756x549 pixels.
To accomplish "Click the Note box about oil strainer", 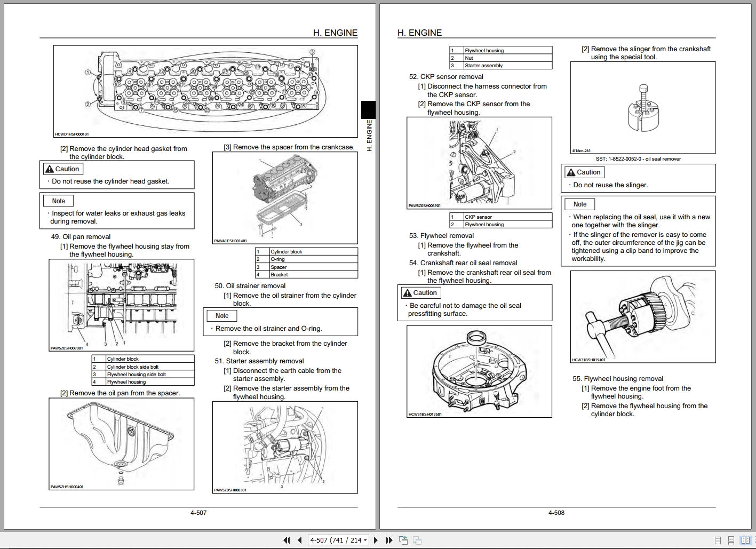I will click(x=280, y=321).
